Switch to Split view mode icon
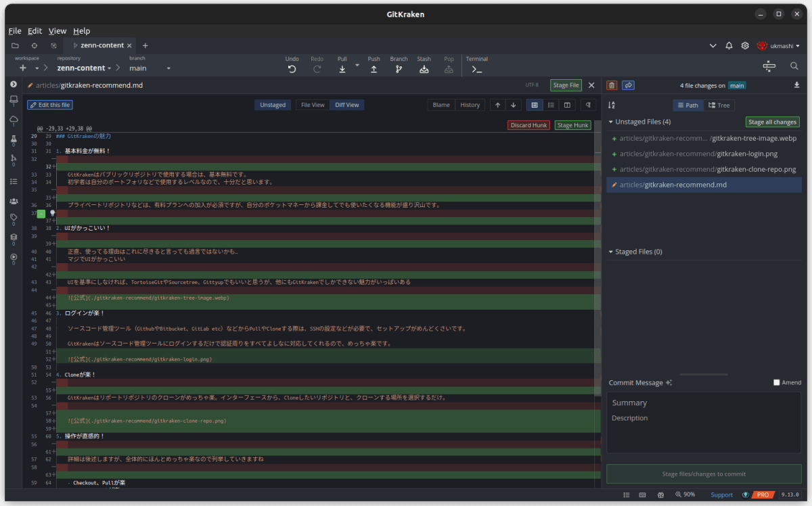 [567, 105]
